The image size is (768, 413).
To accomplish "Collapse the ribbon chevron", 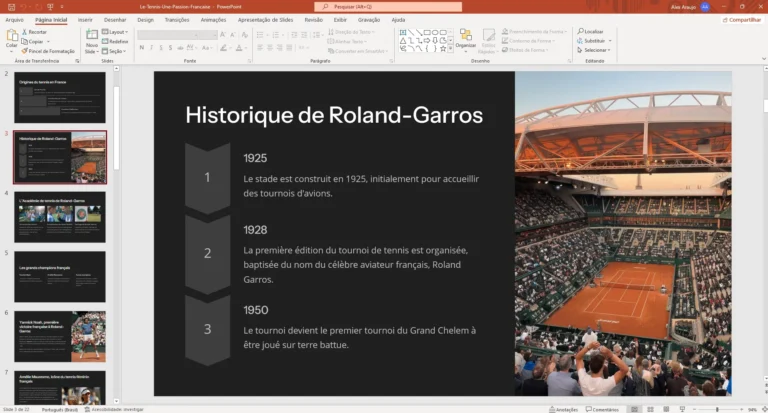I will tap(764, 59).
